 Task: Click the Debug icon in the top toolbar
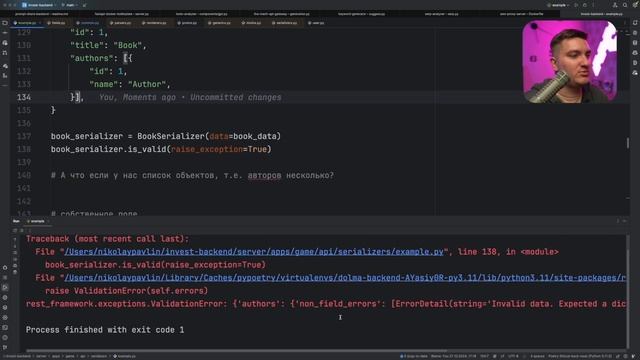click(x=584, y=5)
